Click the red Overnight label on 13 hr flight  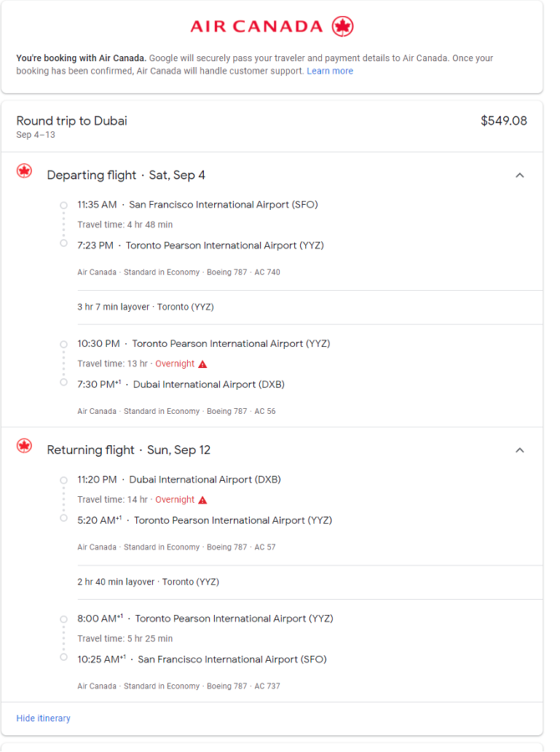click(175, 364)
